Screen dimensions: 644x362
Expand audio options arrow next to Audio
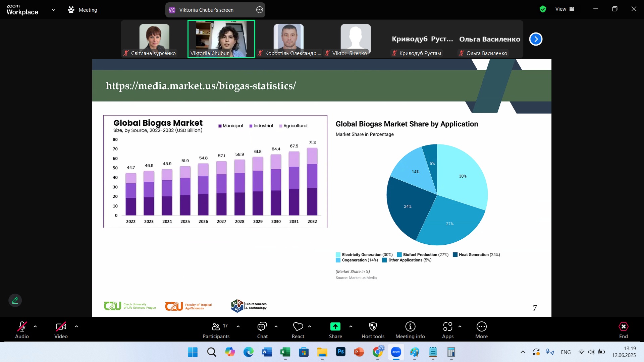(x=35, y=326)
